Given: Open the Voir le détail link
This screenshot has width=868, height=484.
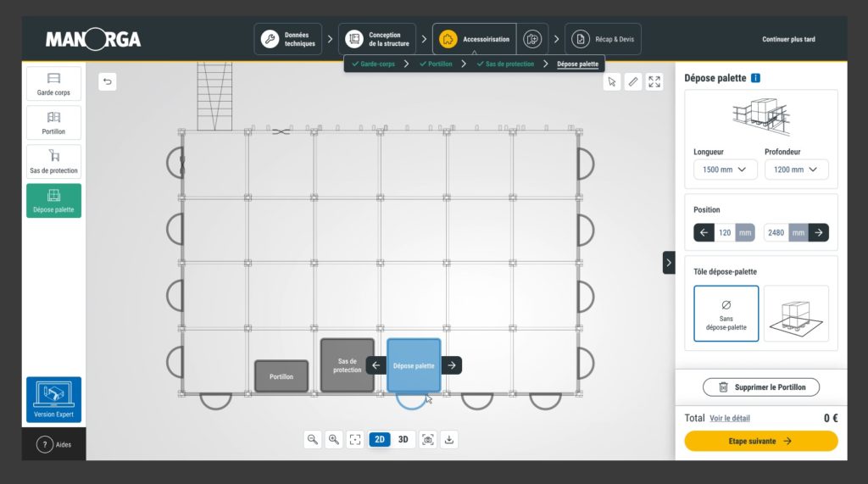Looking at the screenshot, I should pyautogui.click(x=729, y=418).
